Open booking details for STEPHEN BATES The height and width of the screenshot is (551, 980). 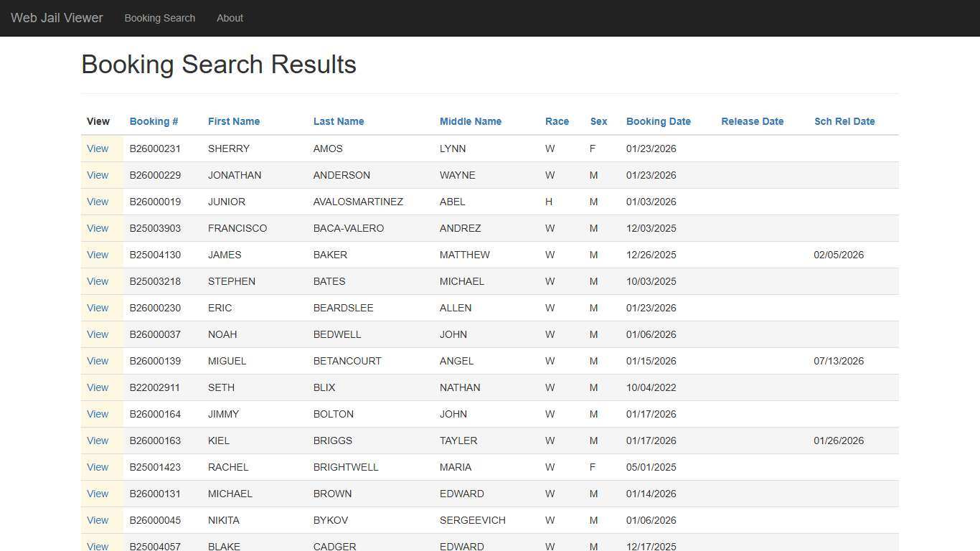[98, 281]
